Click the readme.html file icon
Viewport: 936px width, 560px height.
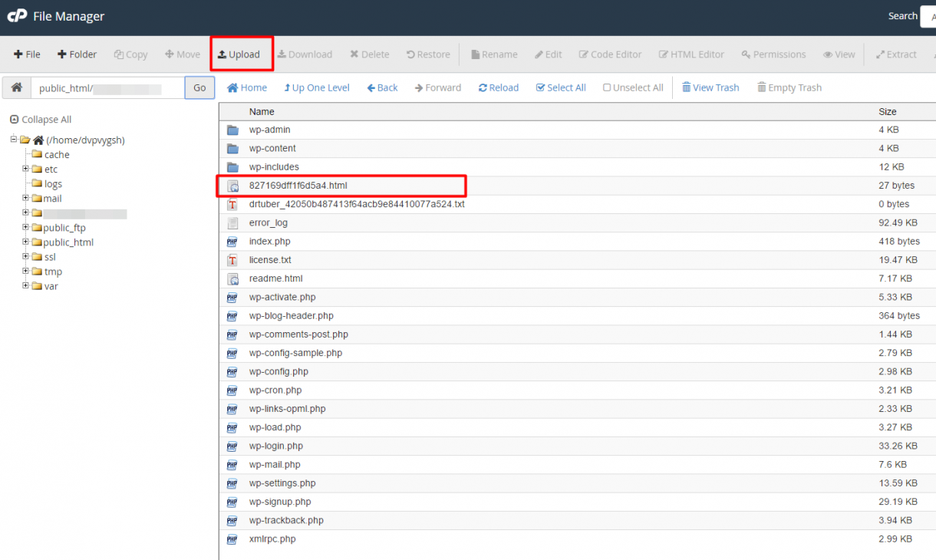[232, 278]
